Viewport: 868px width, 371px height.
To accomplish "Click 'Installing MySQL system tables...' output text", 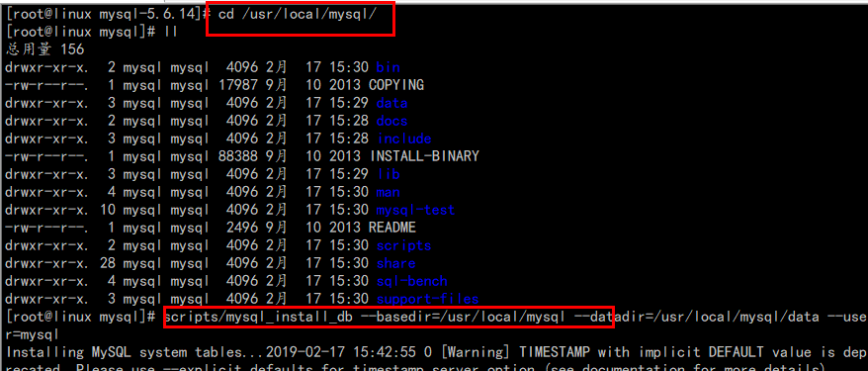I will 135,352.
